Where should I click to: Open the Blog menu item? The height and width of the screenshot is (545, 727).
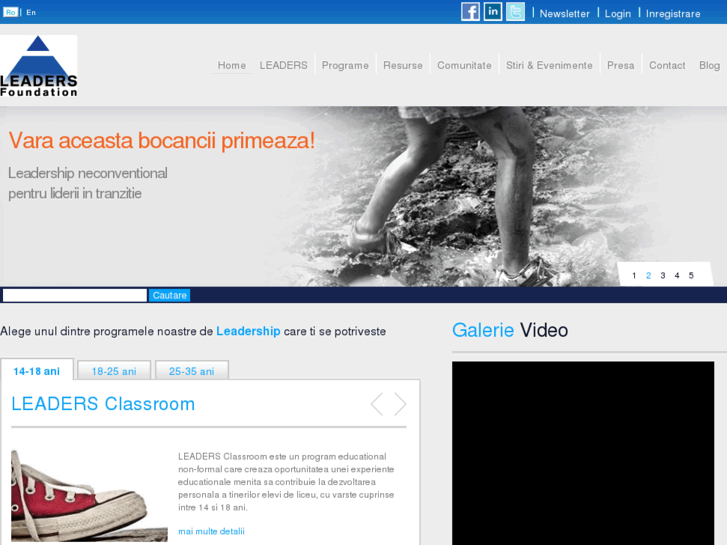[x=709, y=65]
